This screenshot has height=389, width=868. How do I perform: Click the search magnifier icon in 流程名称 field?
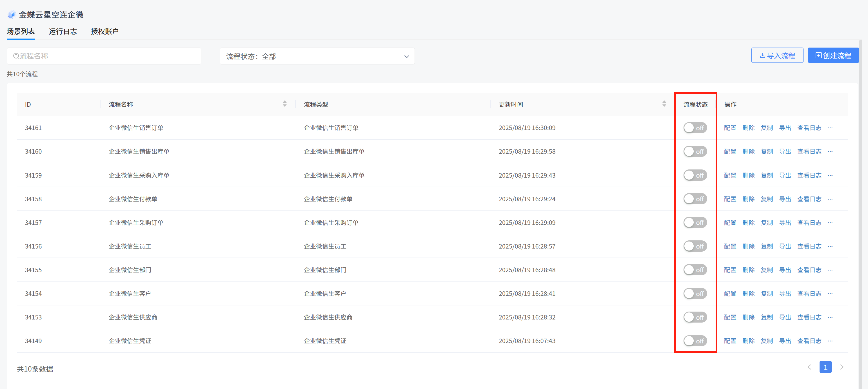tap(16, 56)
